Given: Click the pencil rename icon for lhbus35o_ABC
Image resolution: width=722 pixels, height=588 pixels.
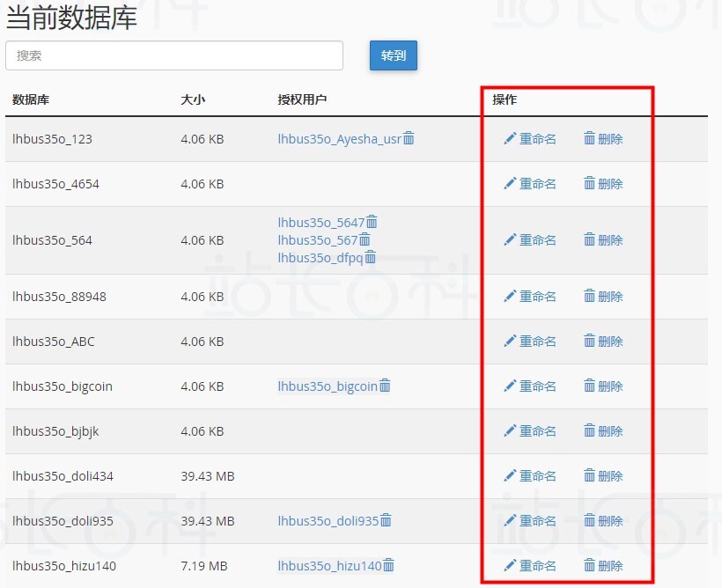Looking at the screenshot, I should (x=510, y=342).
